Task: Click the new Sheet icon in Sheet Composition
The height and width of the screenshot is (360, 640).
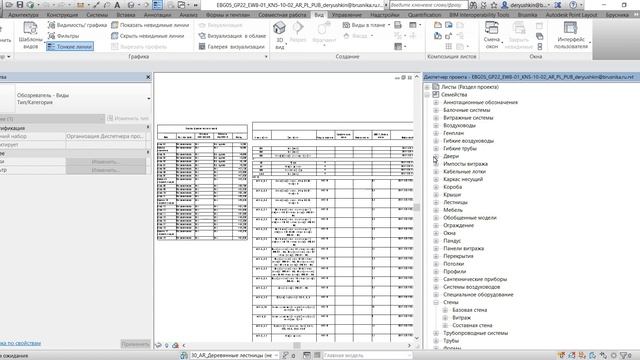Action: [x=438, y=25]
